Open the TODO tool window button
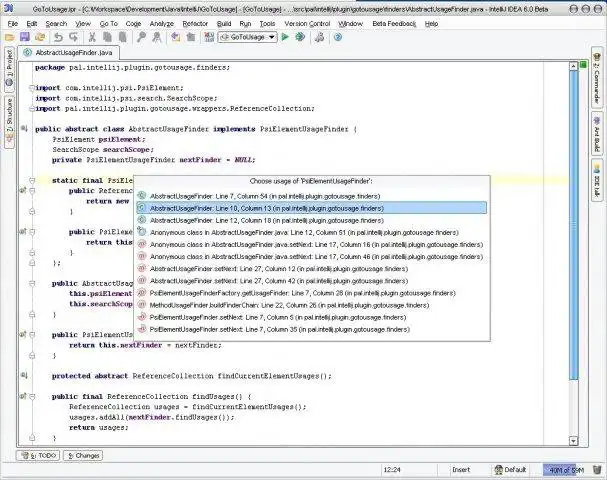 pyautogui.click(x=38, y=456)
